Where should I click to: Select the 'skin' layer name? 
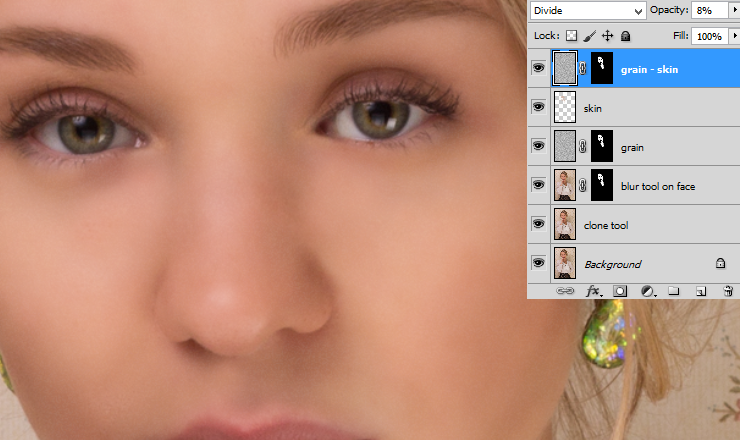[592, 109]
